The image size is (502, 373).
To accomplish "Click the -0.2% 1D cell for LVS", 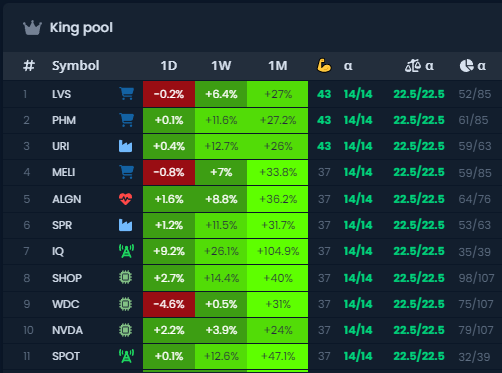I will [x=169, y=94].
